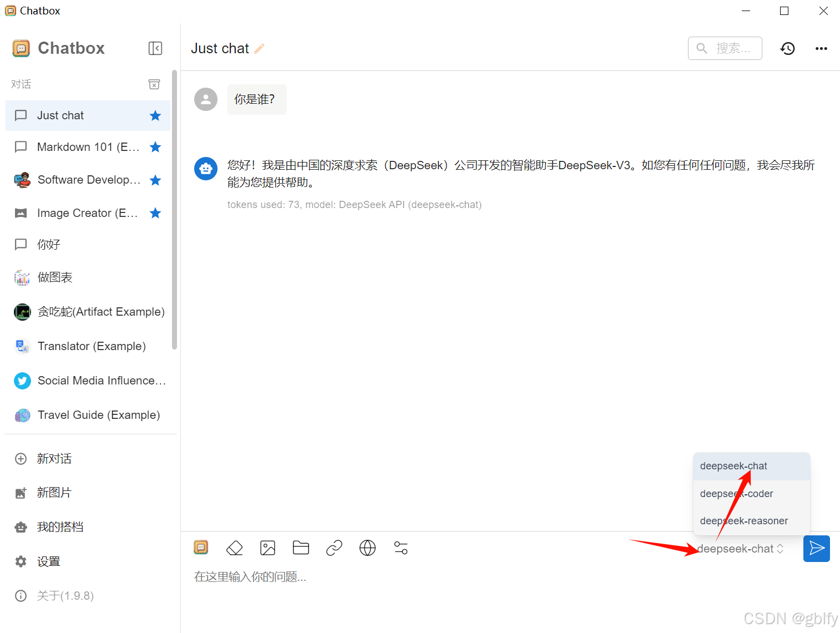Unstar the Just chat conversation
The image size is (840, 633).
click(x=155, y=115)
